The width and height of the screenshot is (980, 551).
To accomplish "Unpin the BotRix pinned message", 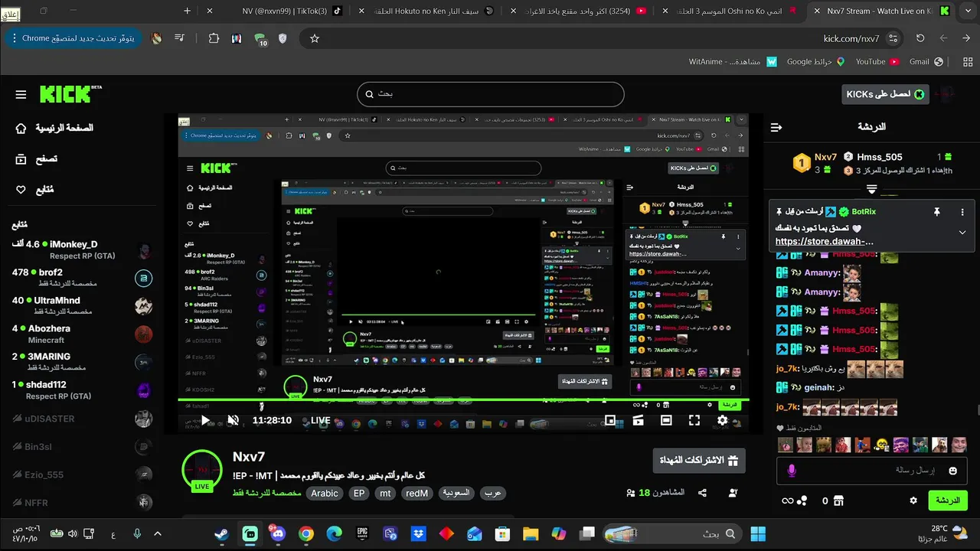I will pyautogui.click(x=936, y=212).
